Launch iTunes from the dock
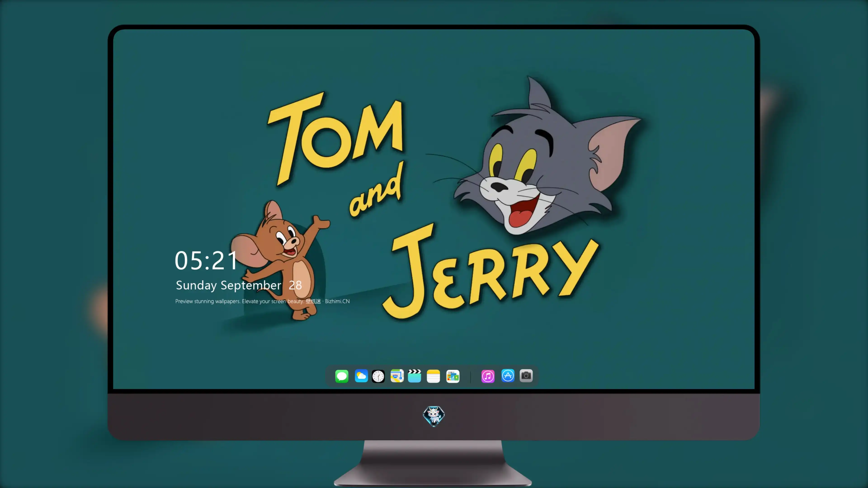The image size is (868, 488). [488, 376]
